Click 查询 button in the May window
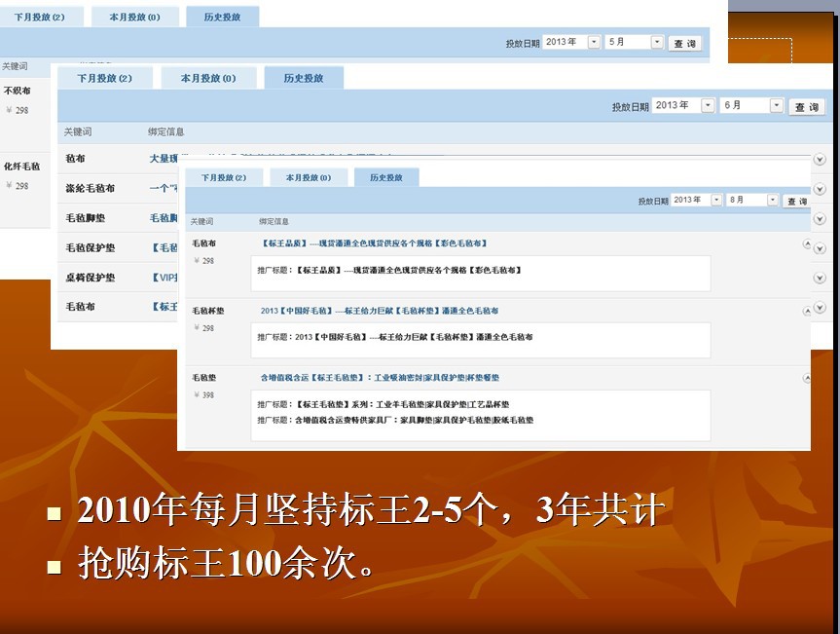Viewport: 840px width, 634px height. pyautogui.click(x=684, y=44)
